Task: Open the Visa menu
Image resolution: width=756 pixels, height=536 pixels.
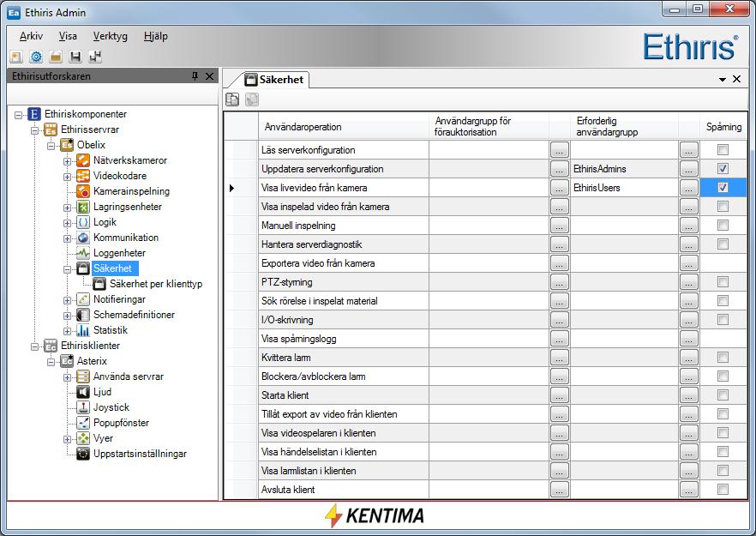Action: tap(68, 36)
